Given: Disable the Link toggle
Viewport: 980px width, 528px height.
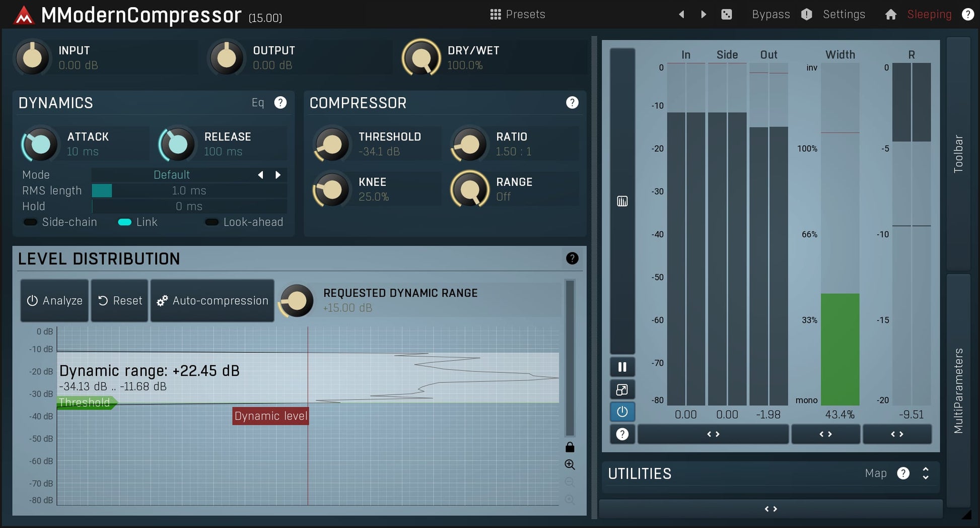Looking at the screenshot, I should pyautogui.click(x=124, y=222).
